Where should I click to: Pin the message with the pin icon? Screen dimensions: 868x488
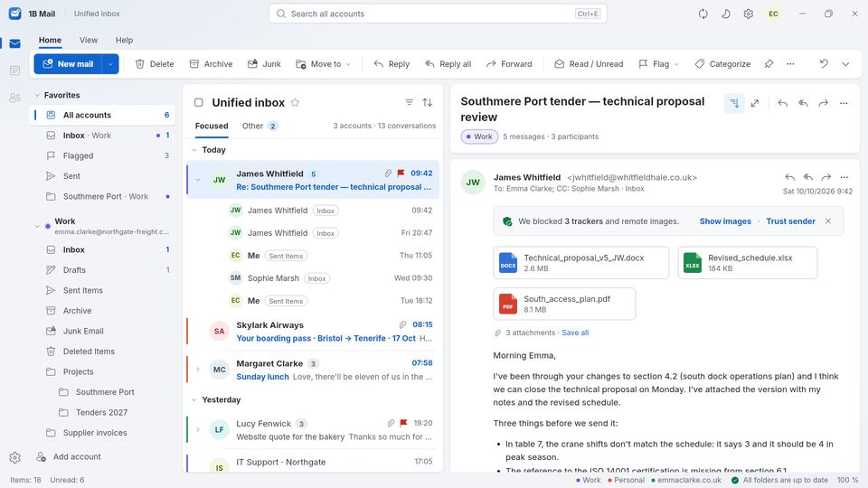click(x=769, y=64)
